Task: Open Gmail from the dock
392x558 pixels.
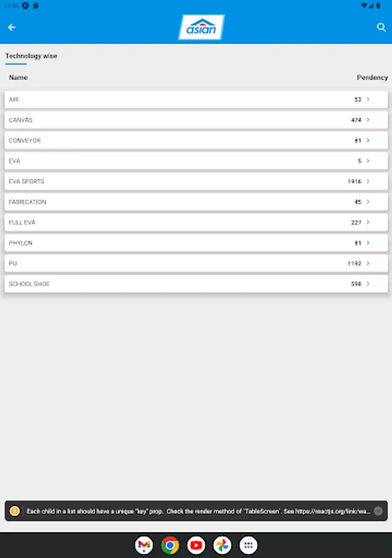Action: point(144,545)
